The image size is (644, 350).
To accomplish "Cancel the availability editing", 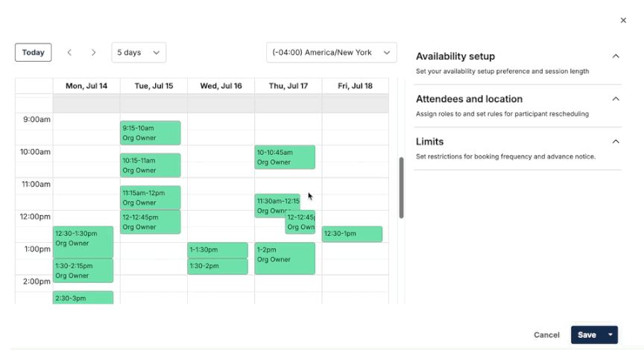I will (x=546, y=335).
